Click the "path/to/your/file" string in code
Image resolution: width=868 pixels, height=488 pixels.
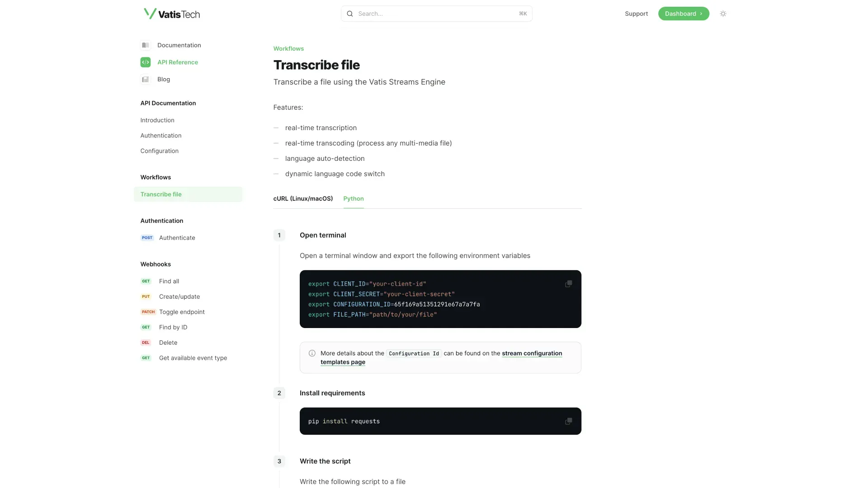click(x=403, y=315)
